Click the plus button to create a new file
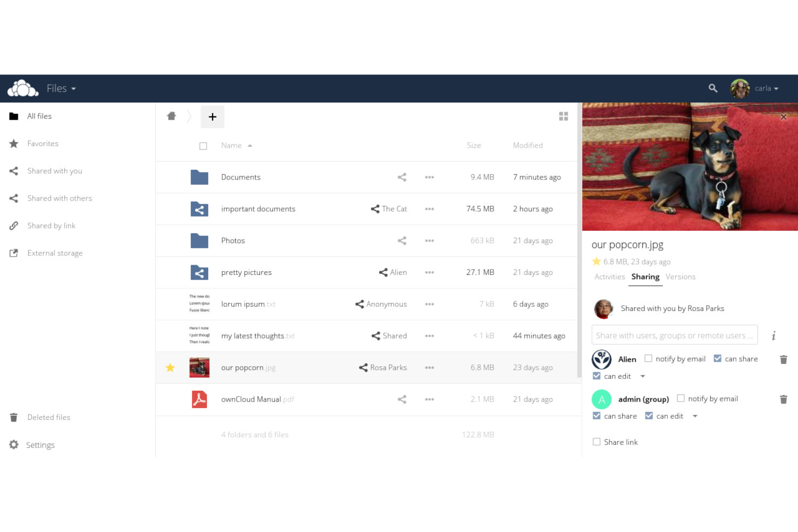 pyautogui.click(x=212, y=116)
